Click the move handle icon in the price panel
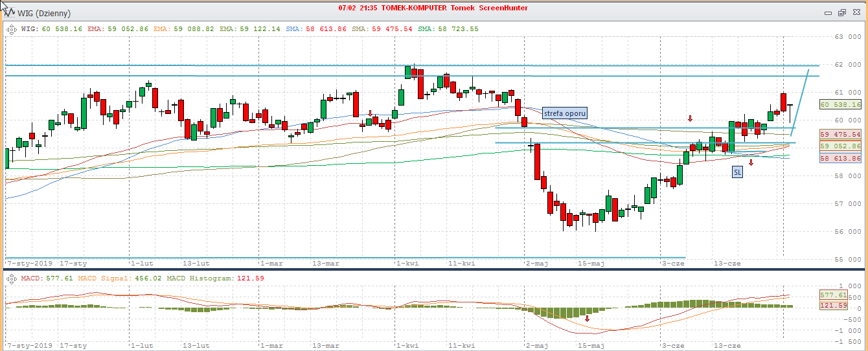Screen dimensions: 868x351 tap(11, 28)
